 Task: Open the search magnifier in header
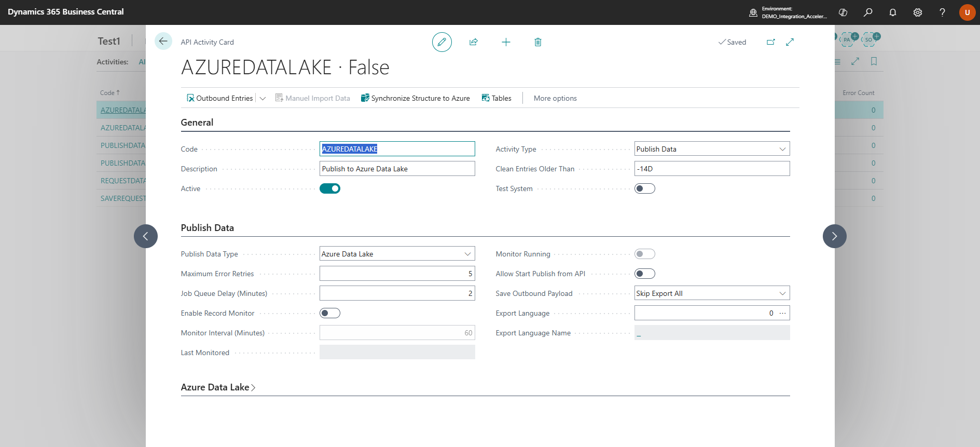tap(868, 12)
